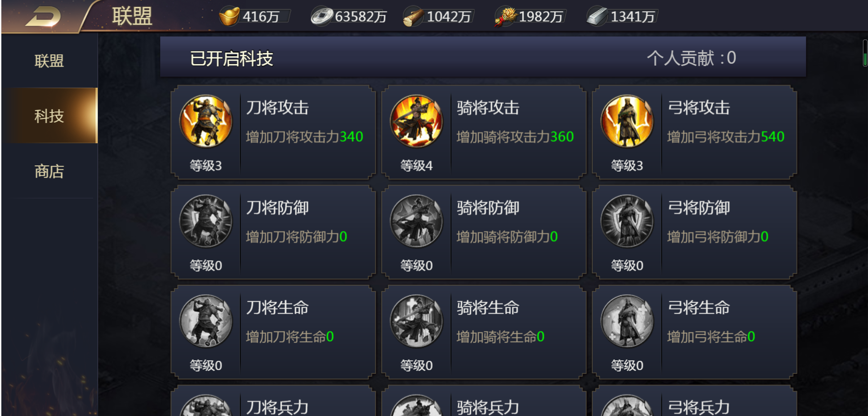The width and height of the screenshot is (868, 416).
Task: Open the 刀将防御 grey icon
Action: click(206, 221)
